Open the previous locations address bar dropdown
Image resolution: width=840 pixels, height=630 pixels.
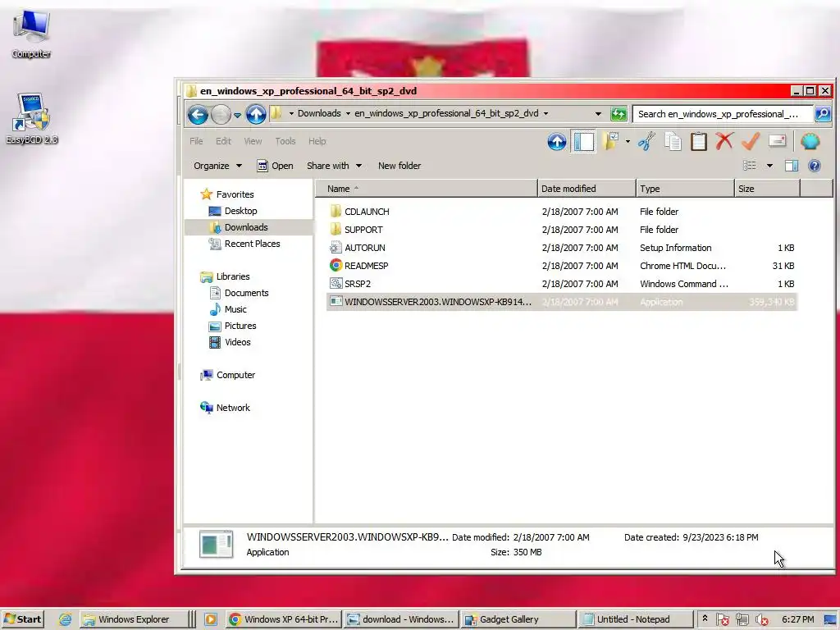coord(598,113)
